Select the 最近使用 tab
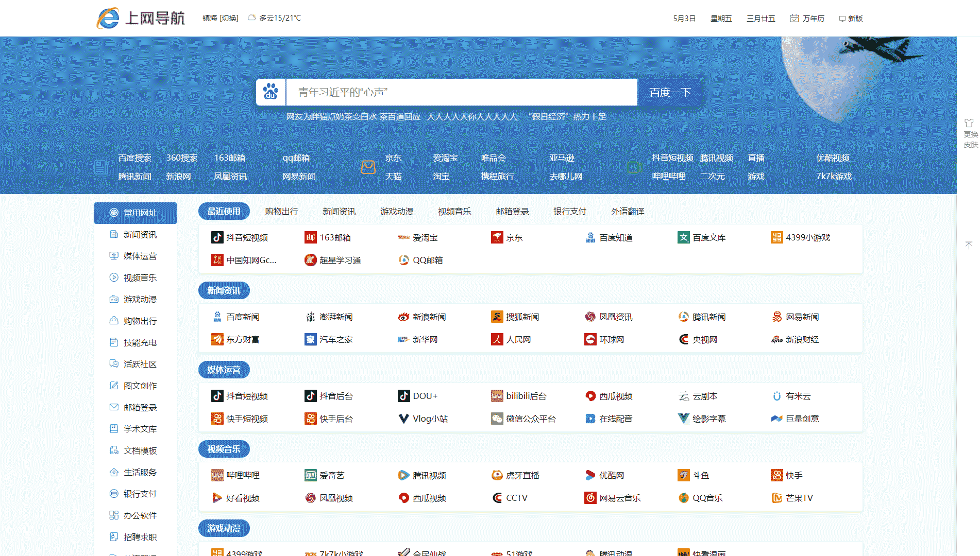Viewport: 980px width, 556px height. coord(224,211)
